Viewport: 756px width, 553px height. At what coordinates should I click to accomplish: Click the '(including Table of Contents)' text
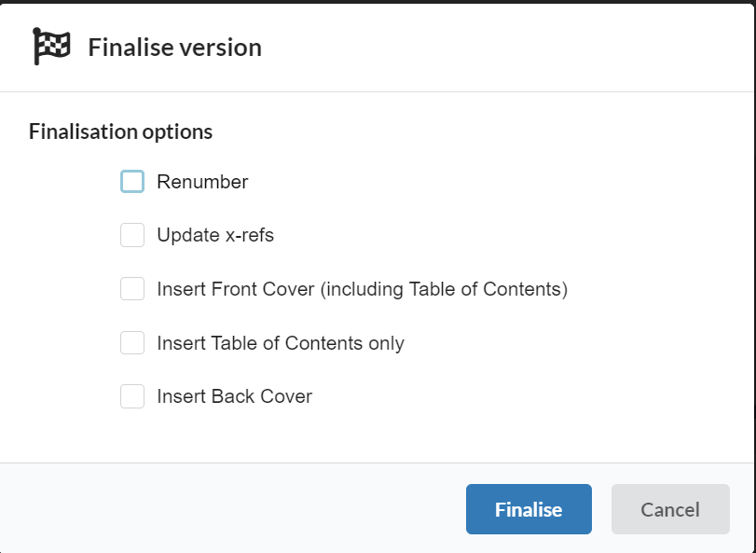pyautogui.click(x=444, y=289)
